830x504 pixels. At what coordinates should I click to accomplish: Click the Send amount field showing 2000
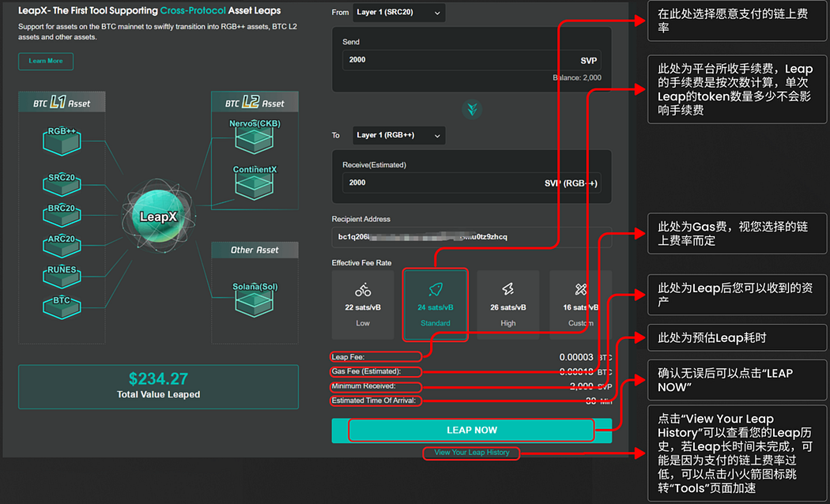[472, 60]
